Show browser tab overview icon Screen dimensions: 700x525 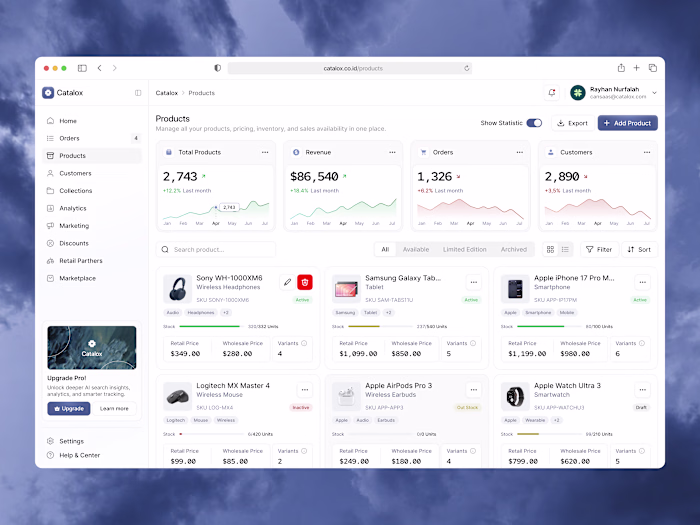tap(653, 68)
